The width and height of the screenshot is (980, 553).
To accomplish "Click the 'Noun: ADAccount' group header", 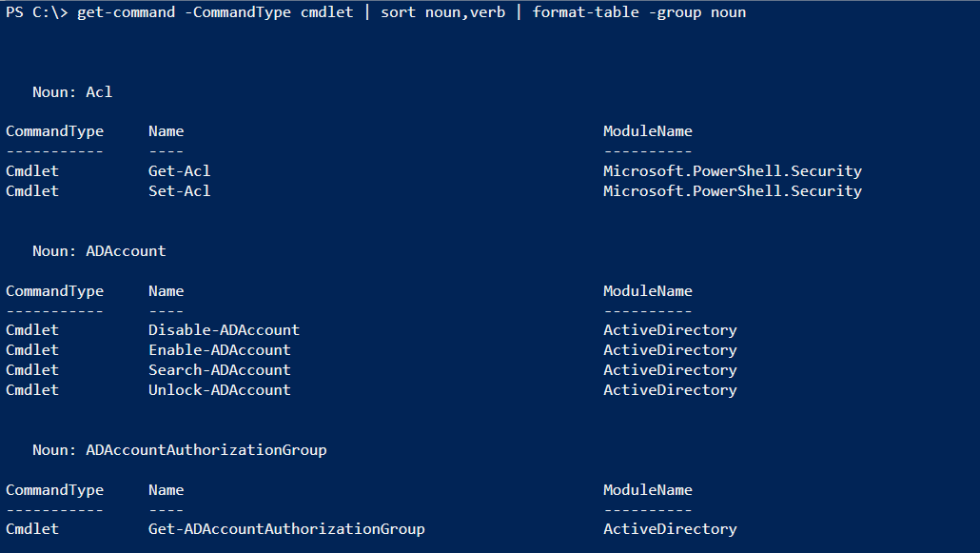I will tap(99, 251).
